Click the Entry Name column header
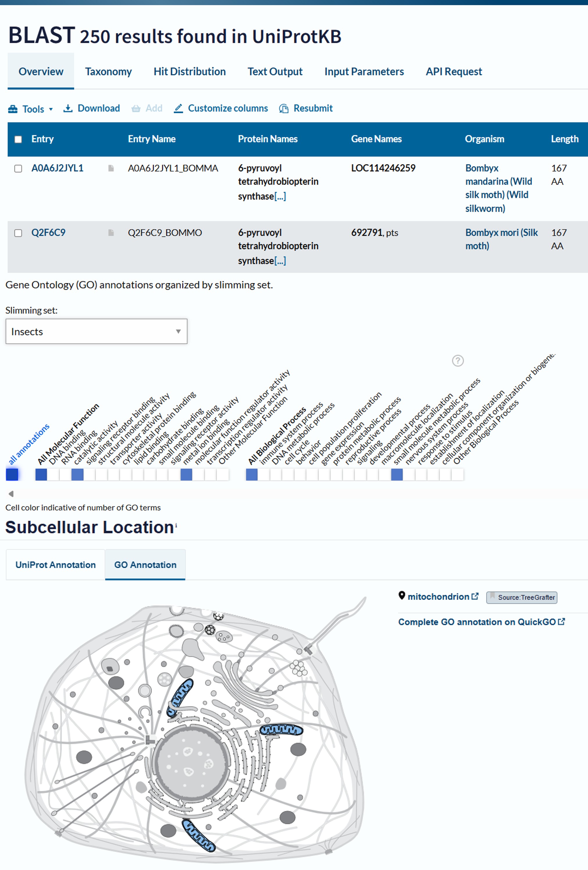588x870 pixels. coord(152,139)
